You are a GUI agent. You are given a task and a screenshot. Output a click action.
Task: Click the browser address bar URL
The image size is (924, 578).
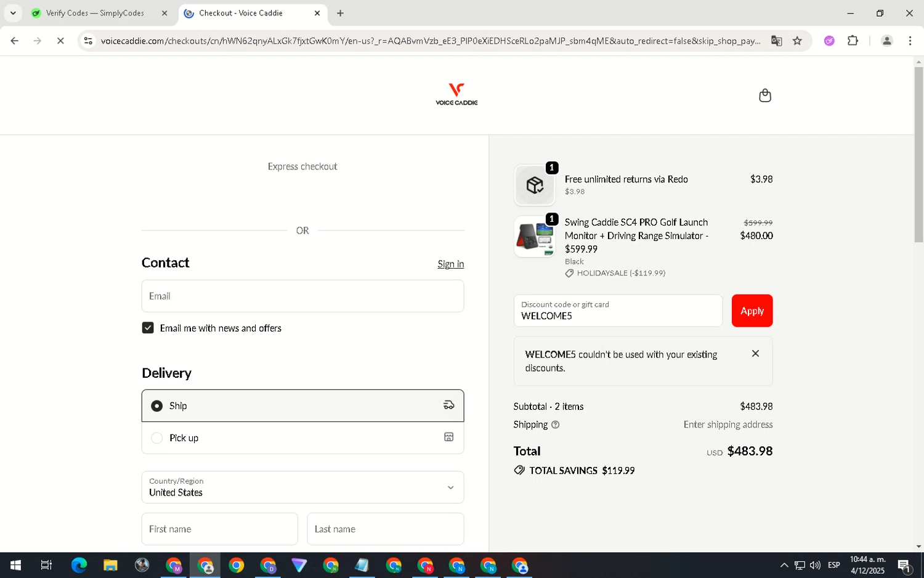point(430,41)
